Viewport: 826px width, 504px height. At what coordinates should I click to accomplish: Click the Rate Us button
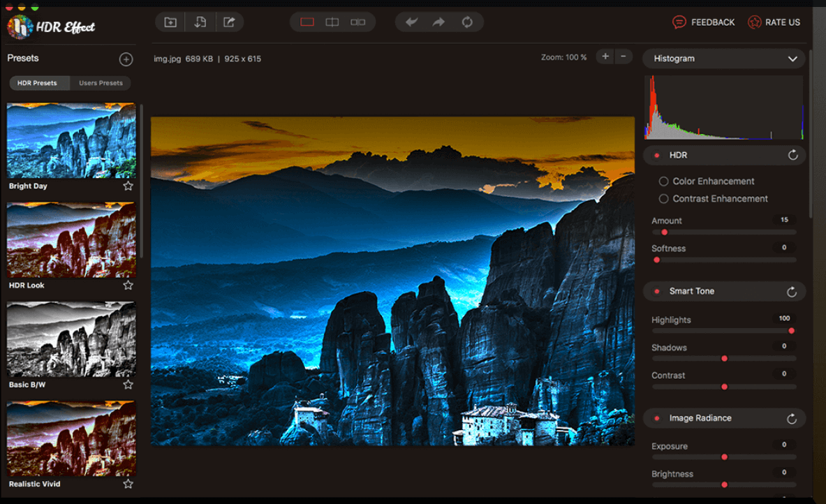click(x=774, y=22)
